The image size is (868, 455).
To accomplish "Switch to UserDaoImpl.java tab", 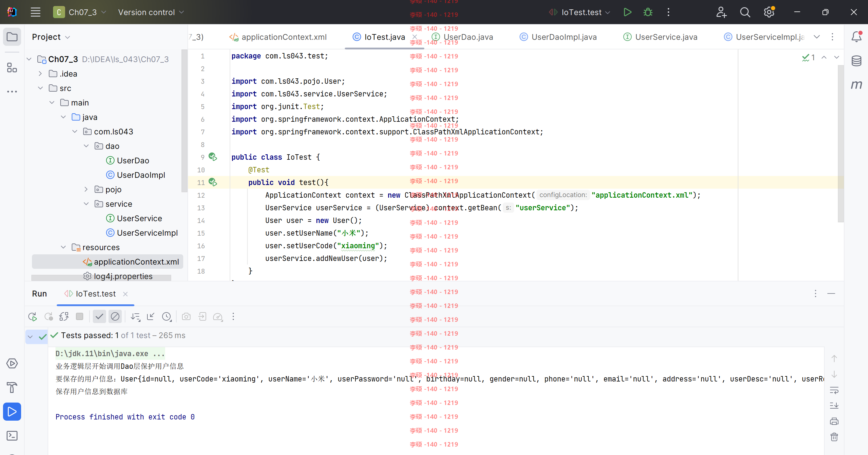I will [558, 37].
